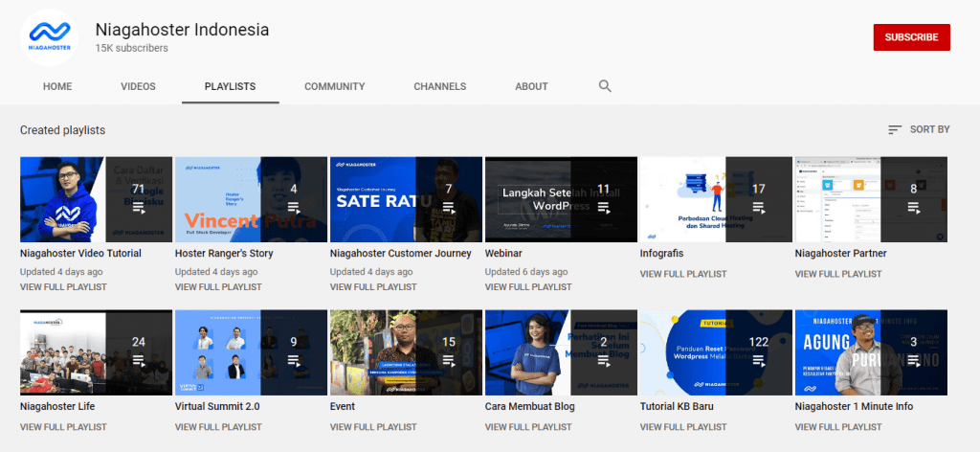Click playlist icon on Hoster Ranger's Story thumbnail

tap(294, 208)
